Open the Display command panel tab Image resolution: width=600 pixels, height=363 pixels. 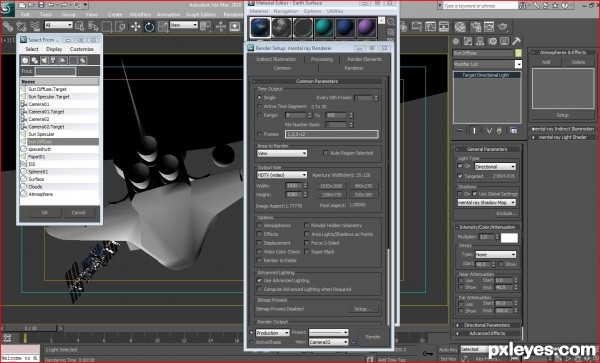coord(504,41)
